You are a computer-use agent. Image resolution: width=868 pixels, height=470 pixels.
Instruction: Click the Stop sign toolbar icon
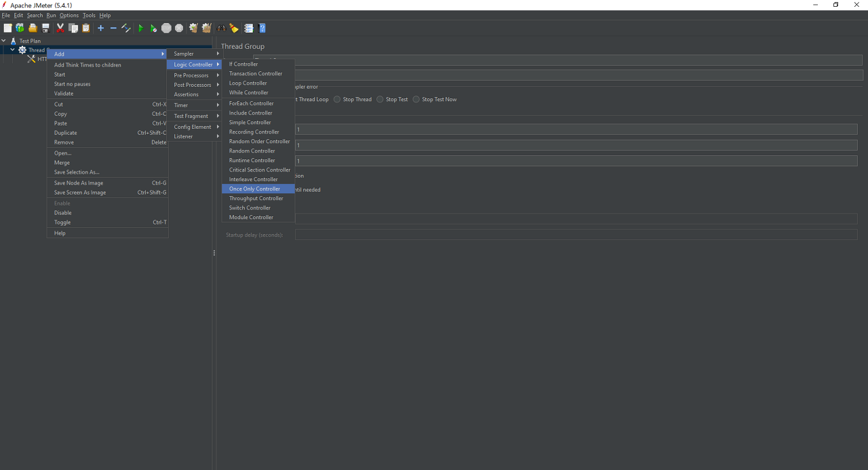coord(166,28)
